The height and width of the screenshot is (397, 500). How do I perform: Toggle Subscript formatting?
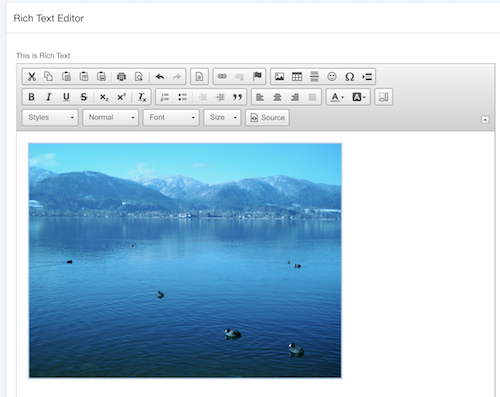[x=104, y=97]
